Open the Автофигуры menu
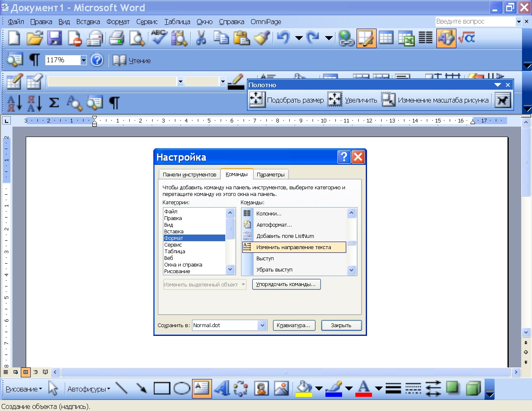The width and height of the screenshot is (532, 411). (x=89, y=389)
